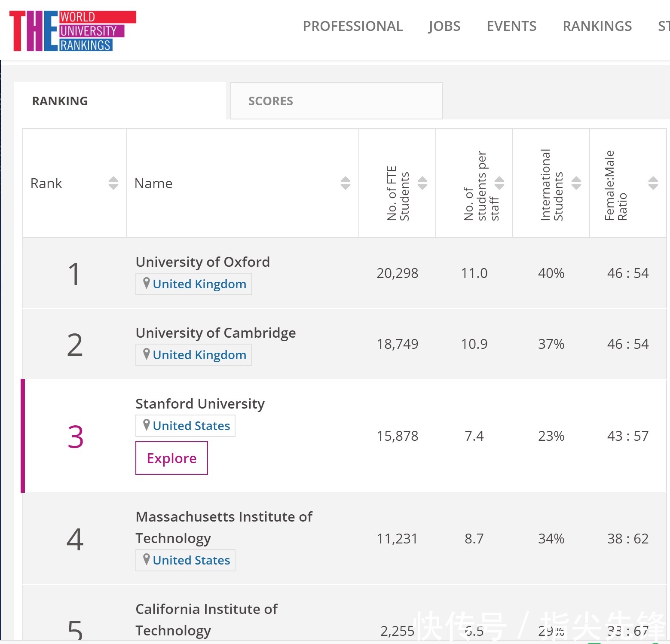
Task: Click location pin next to Cambridge's United Kingdom
Action: (x=147, y=354)
